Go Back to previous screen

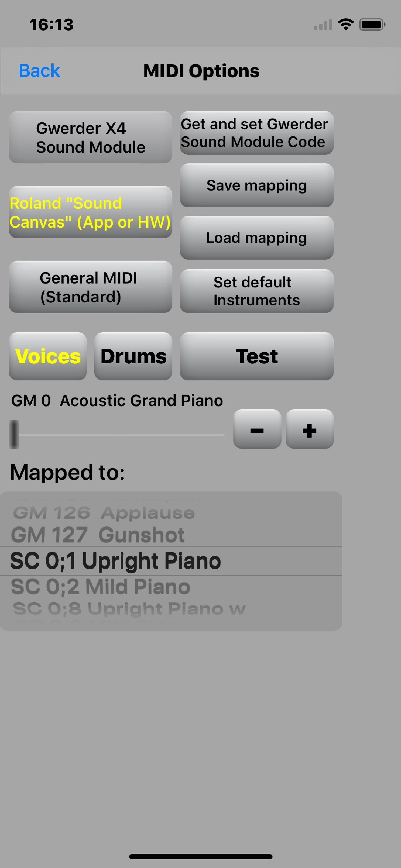tap(39, 71)
